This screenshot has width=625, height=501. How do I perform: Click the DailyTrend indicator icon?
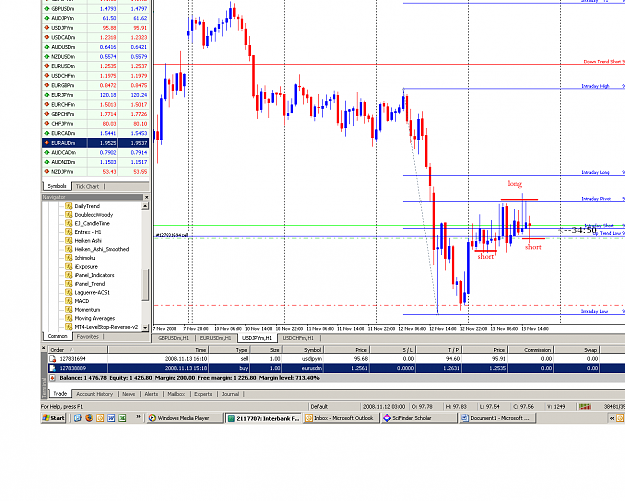click(x=69, y=206)
